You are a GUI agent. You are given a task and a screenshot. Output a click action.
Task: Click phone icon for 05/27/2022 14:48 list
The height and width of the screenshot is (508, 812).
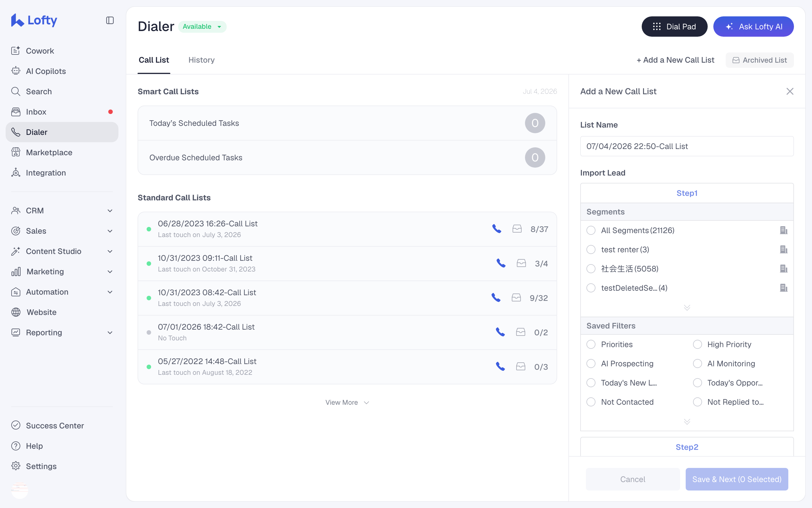[500, 367]
